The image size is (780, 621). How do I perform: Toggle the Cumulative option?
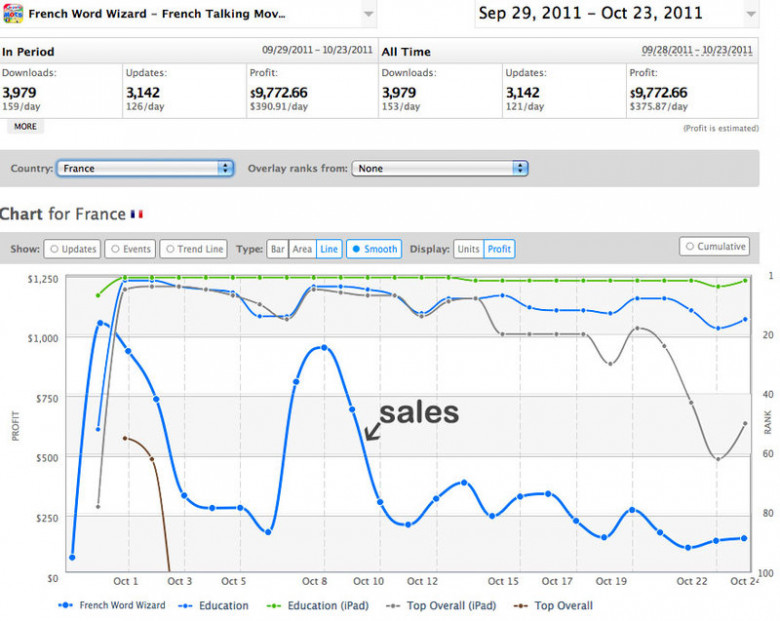pos(715,246)
